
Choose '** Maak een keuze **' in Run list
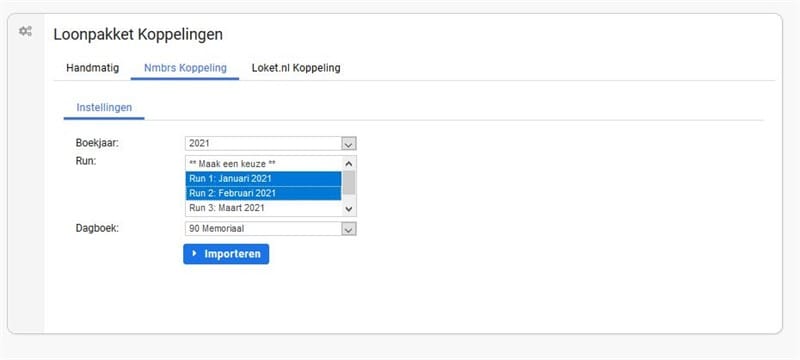(263, 164)
